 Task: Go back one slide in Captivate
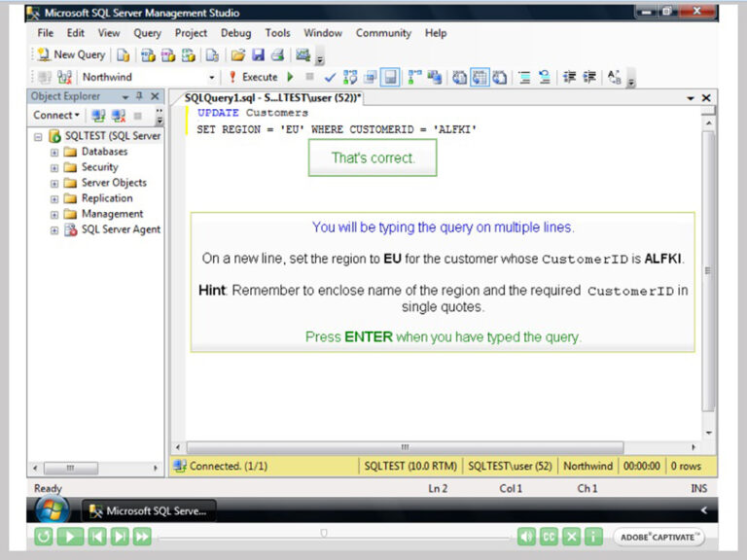point(97,537)
